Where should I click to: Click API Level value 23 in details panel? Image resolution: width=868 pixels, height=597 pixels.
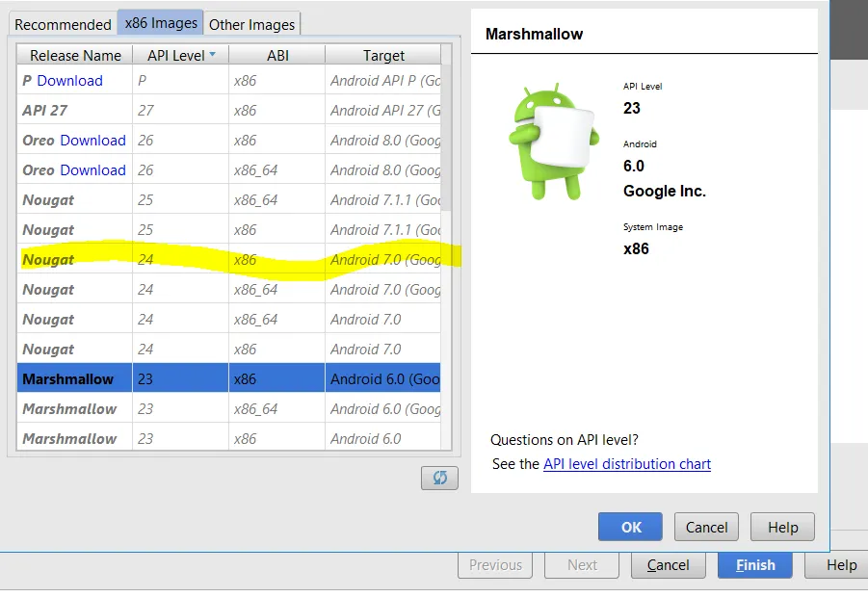[632, 108]
